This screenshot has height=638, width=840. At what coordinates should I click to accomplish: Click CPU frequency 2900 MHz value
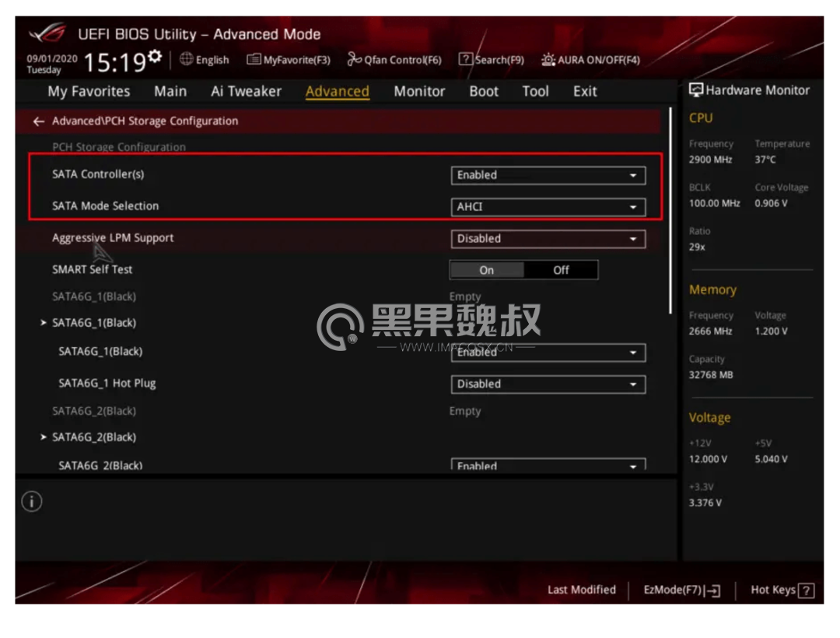click(710, 159)
